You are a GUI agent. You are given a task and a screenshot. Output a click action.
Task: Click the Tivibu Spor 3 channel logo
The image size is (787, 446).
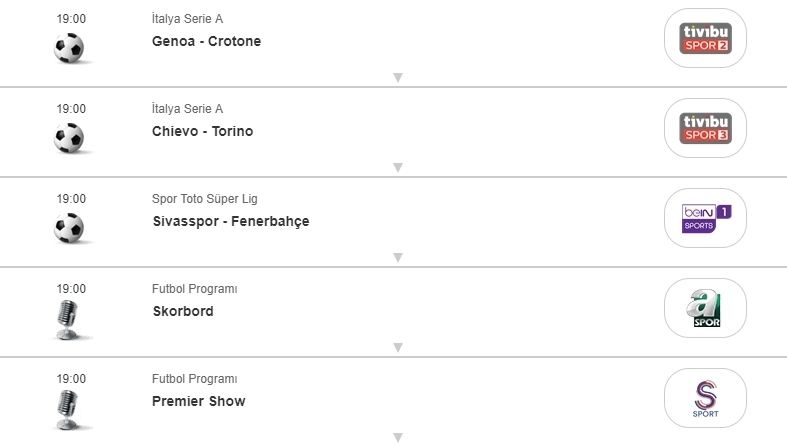(x=705, y=129)
